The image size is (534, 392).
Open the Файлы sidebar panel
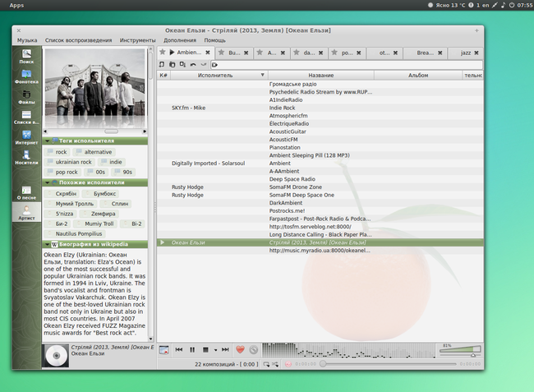point(26,96)
